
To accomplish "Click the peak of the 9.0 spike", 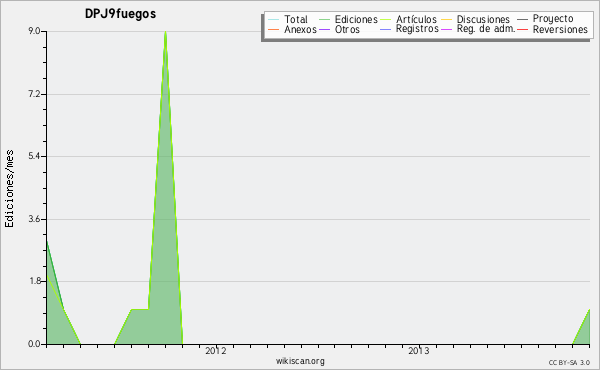I will 165,32.
